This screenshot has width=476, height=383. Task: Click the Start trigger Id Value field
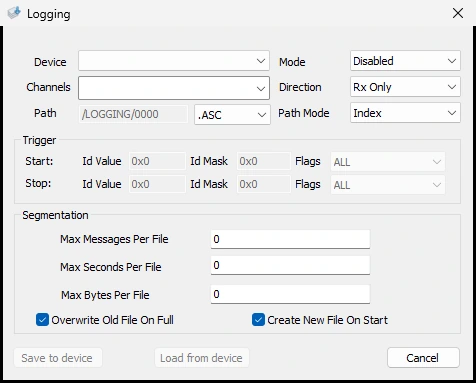157,161
